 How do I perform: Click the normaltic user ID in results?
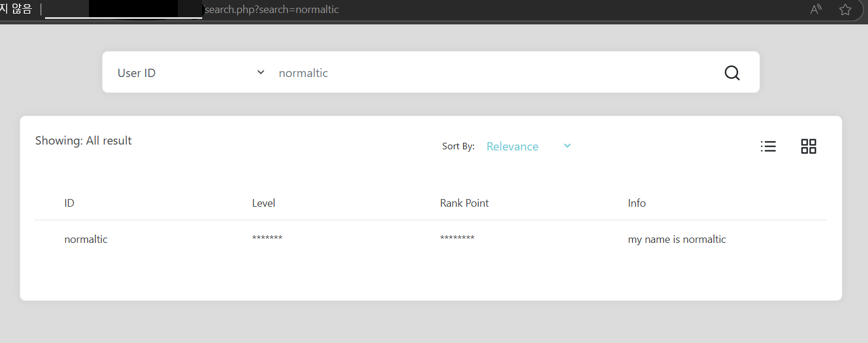click(x=85, y=239)
